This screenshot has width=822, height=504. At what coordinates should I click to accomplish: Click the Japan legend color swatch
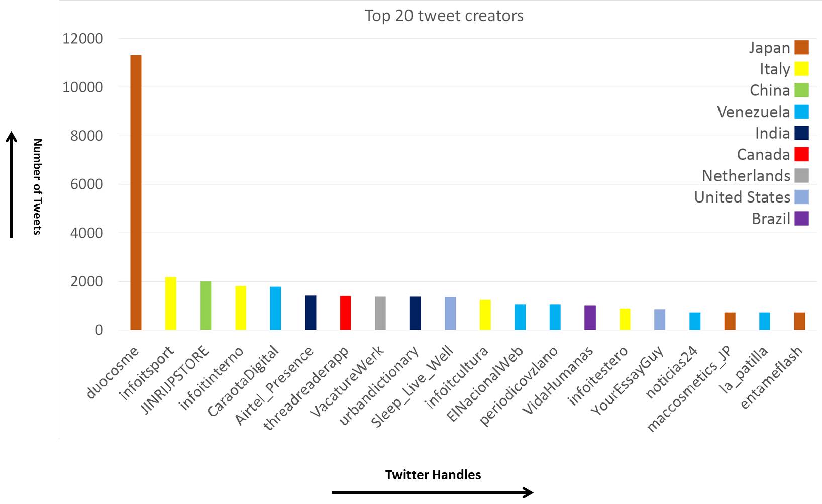[x=801, y=47]
